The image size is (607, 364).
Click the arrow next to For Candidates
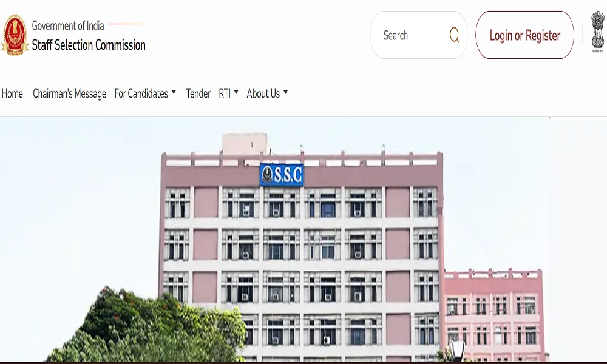point(174,92)
